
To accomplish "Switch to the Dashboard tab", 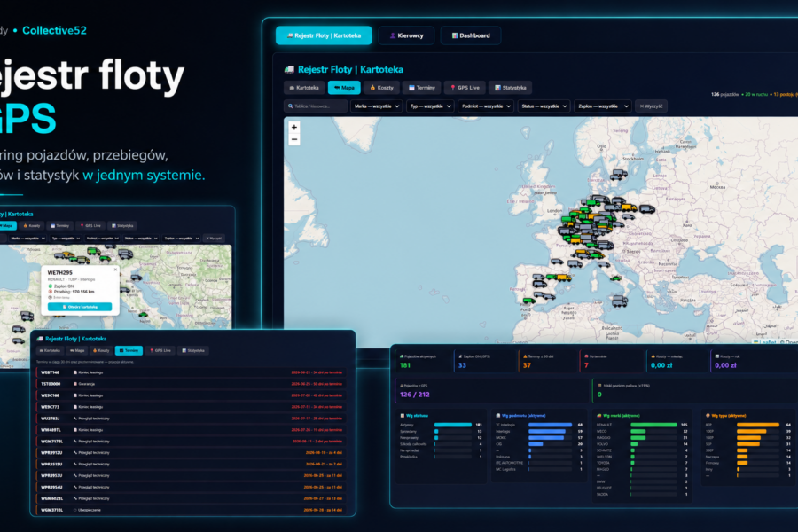I will [x=471, y=35].
